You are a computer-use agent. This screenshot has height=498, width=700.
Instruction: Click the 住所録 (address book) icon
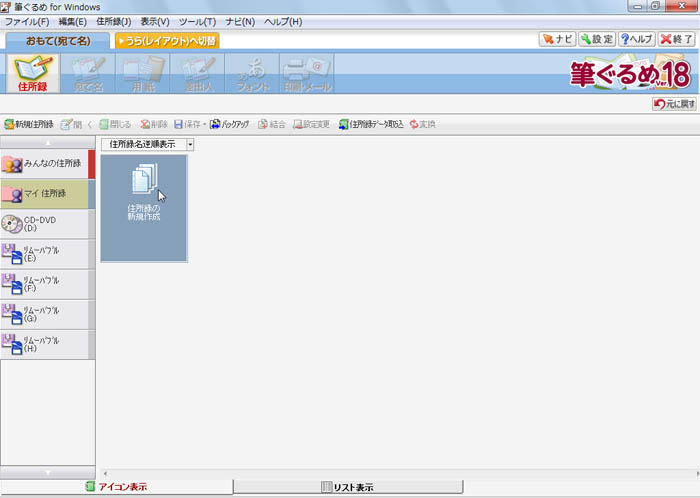pos(31,74)
